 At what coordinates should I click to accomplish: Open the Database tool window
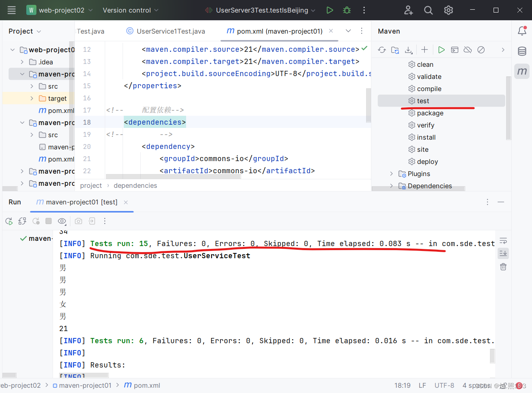522,51
